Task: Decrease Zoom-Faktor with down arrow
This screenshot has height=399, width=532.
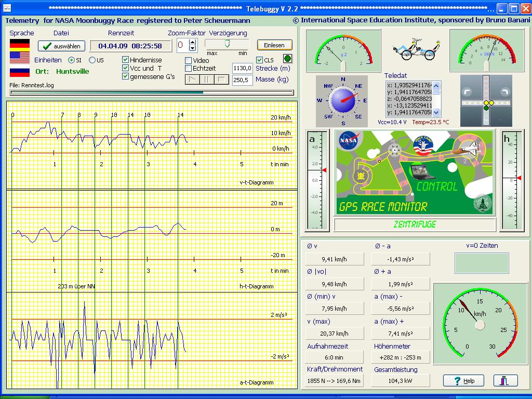Action: (x=192, y=48)
